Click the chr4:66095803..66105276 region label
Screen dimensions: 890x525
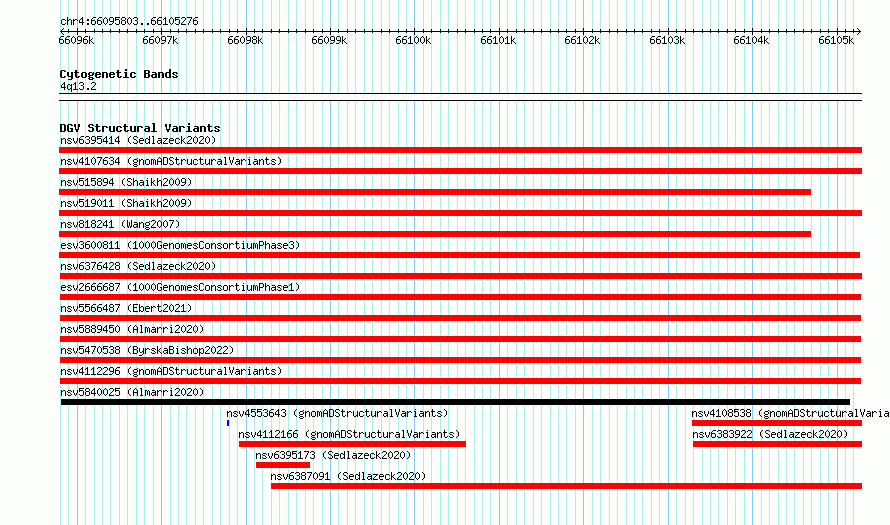129,21
